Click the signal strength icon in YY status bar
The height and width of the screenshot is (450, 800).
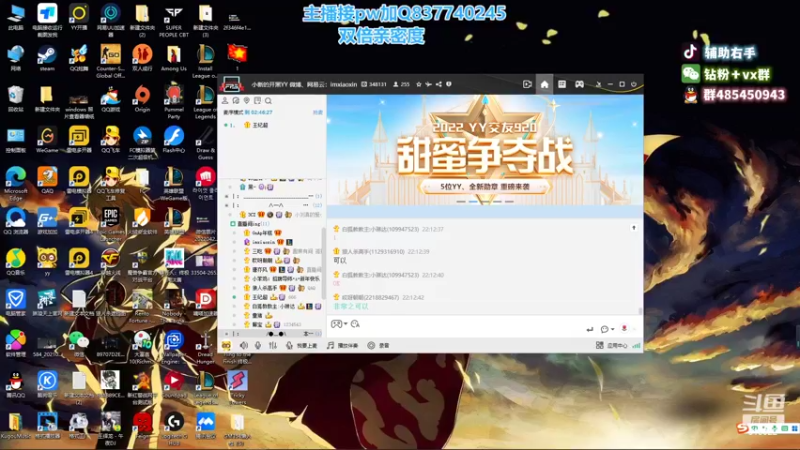(636, 345)
